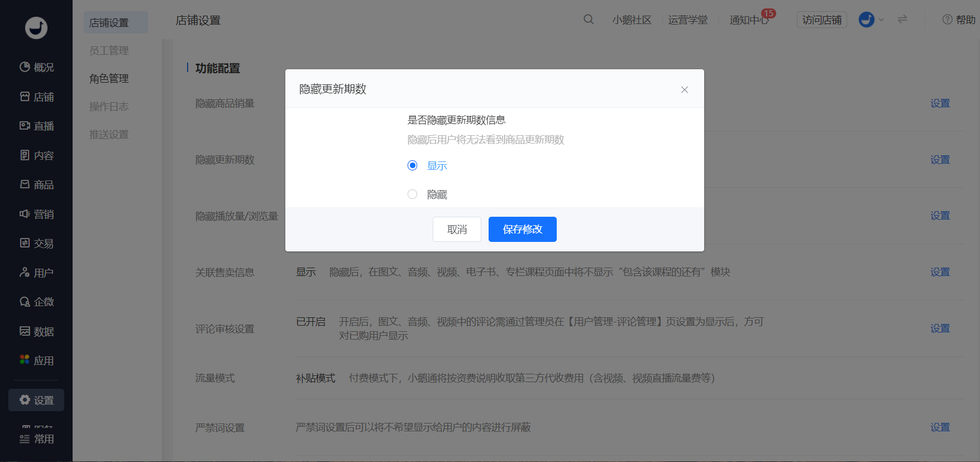Click 设置 for 隐藏商品销量
This screenshot has height=462, width=980.
click(x=940, y=103)
